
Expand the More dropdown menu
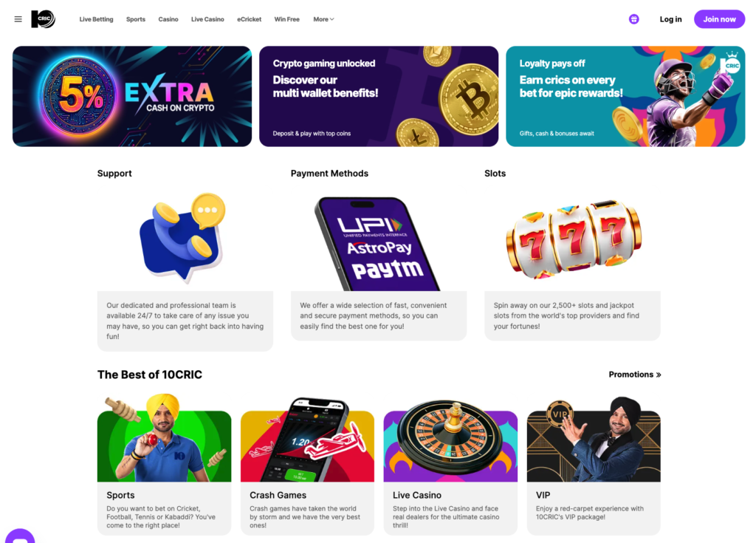[323, 19]
